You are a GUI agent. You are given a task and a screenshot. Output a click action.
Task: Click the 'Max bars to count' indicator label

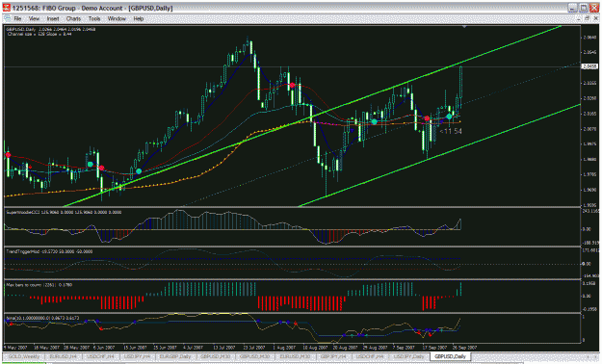[x=39, y=285]
